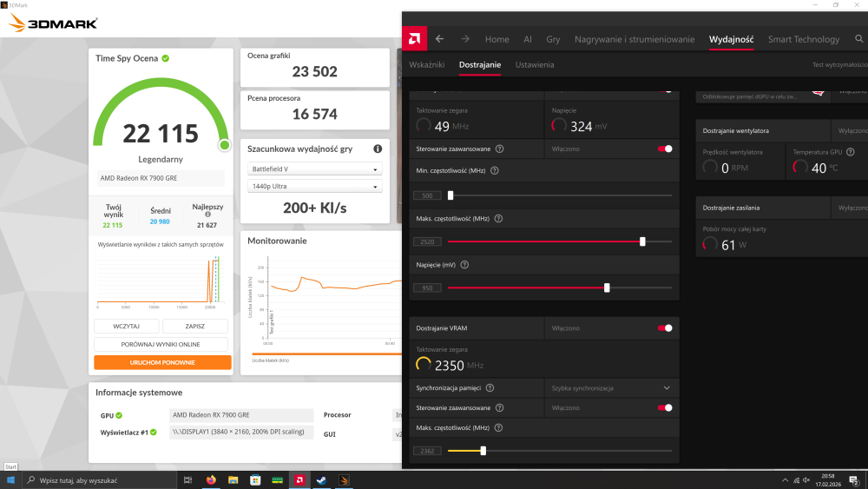868x489 pixels.
Task: Click help icon beside Napięcie (mV)
Action: (x=464, y=265)
